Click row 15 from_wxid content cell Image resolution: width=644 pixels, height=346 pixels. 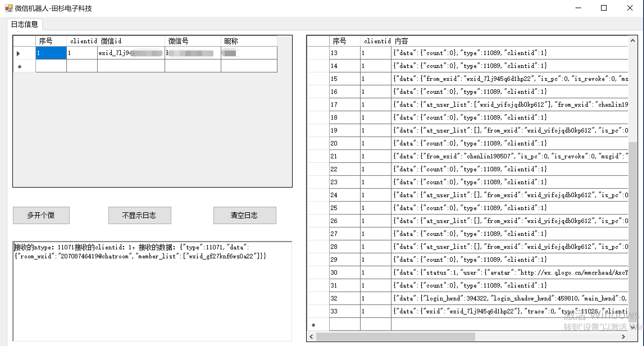509,79
